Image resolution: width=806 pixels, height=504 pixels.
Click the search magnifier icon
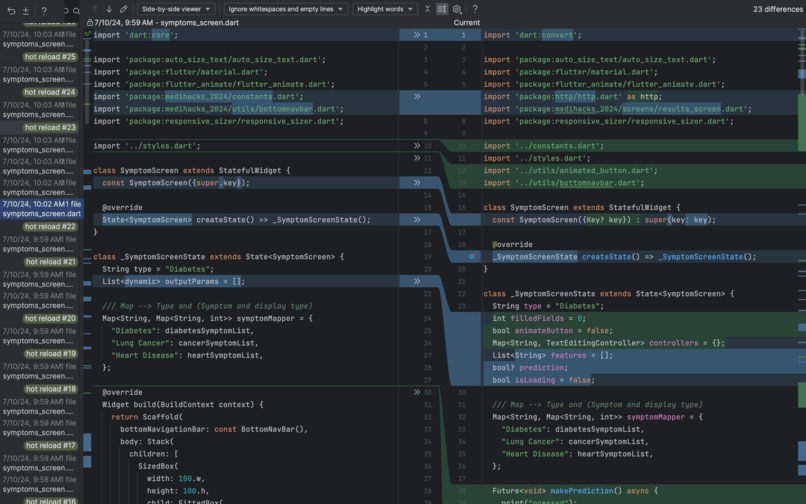(x=76, y=10)
